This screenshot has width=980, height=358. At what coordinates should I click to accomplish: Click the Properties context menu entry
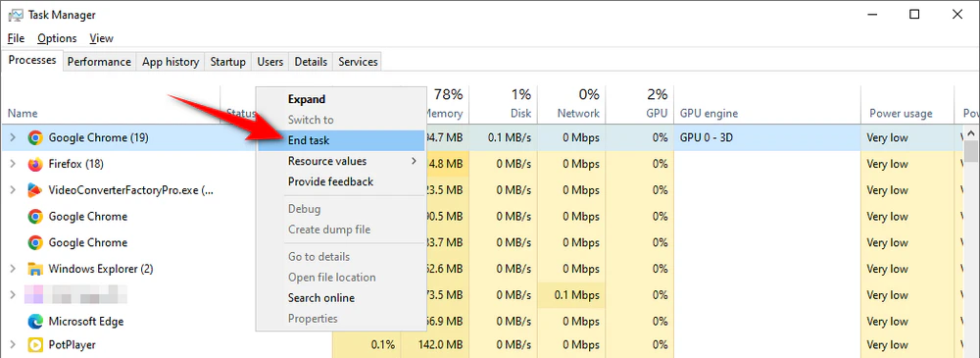click(x=341, y=319)
